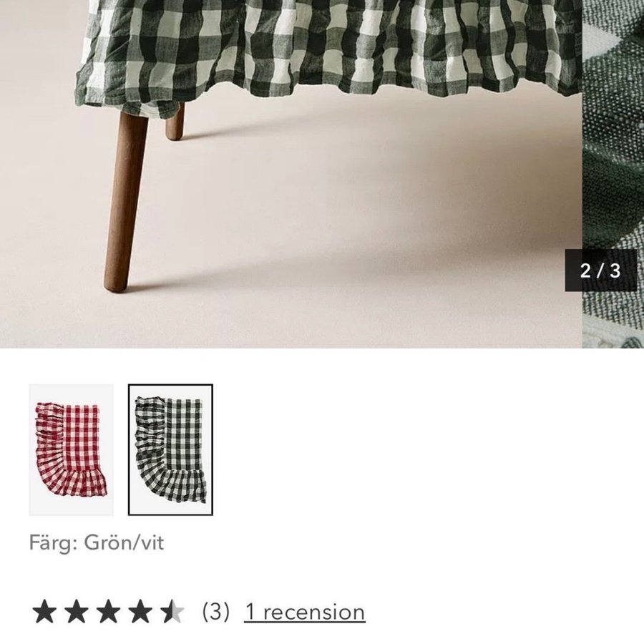This screenshot has height=644, width=644.
Task: Click the second rating star
Action: point(77,612)
